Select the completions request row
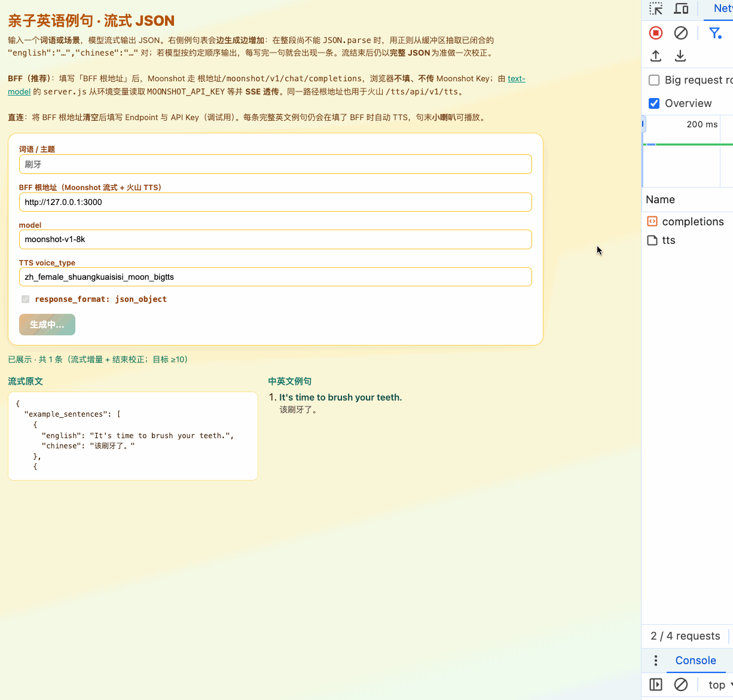 688,221
